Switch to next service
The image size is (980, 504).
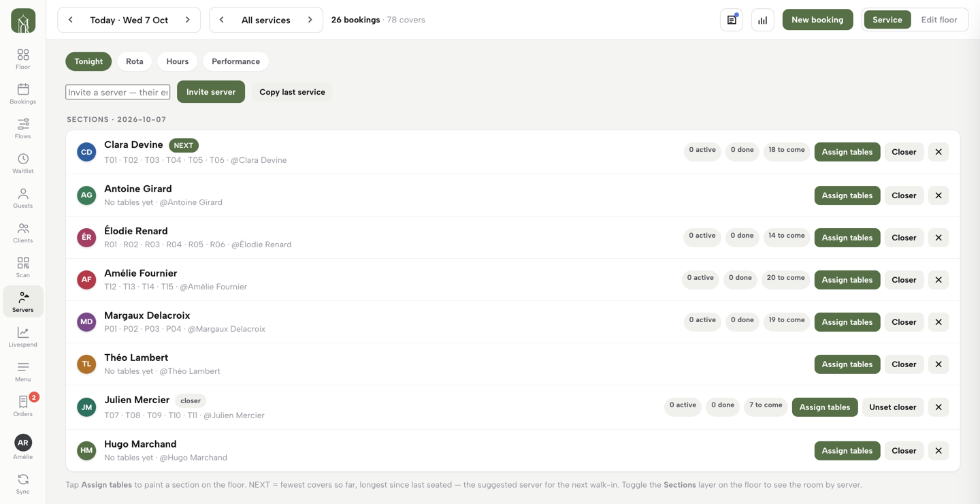310,20
